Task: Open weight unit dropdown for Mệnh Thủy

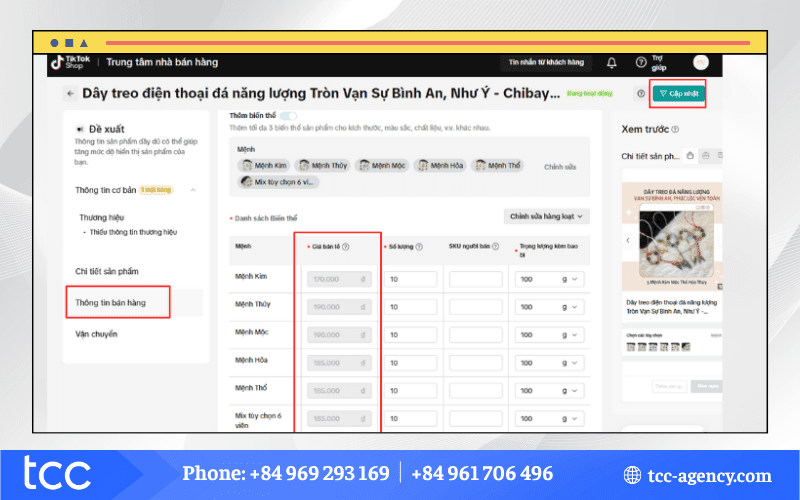Action: tap(570, 307)
